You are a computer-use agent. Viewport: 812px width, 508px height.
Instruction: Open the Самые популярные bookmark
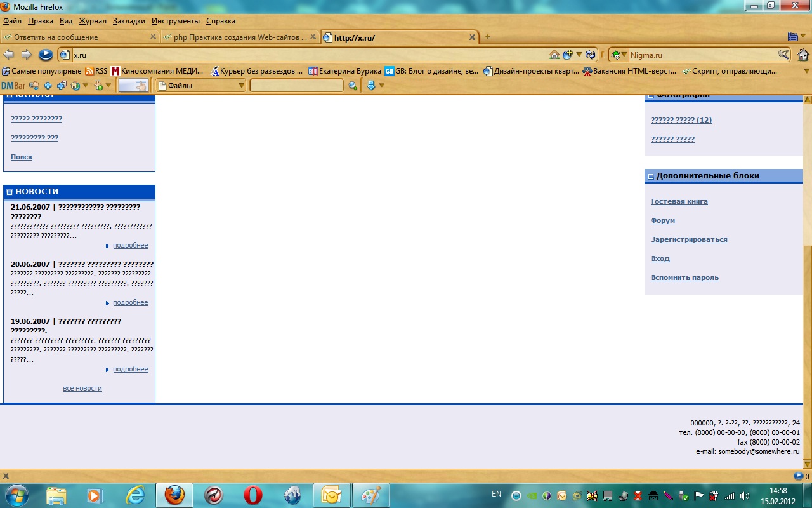click(x=42, y=71)
